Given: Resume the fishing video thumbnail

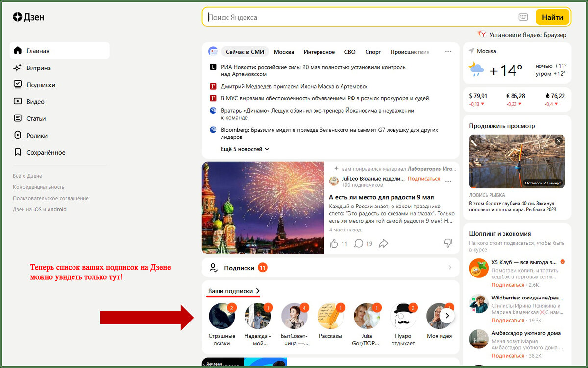Looking at the screenshot, I should click(x=517, y=161).
